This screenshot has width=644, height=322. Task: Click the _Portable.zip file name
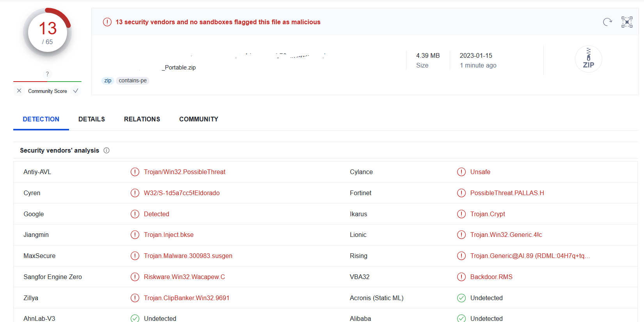(179, 68)
